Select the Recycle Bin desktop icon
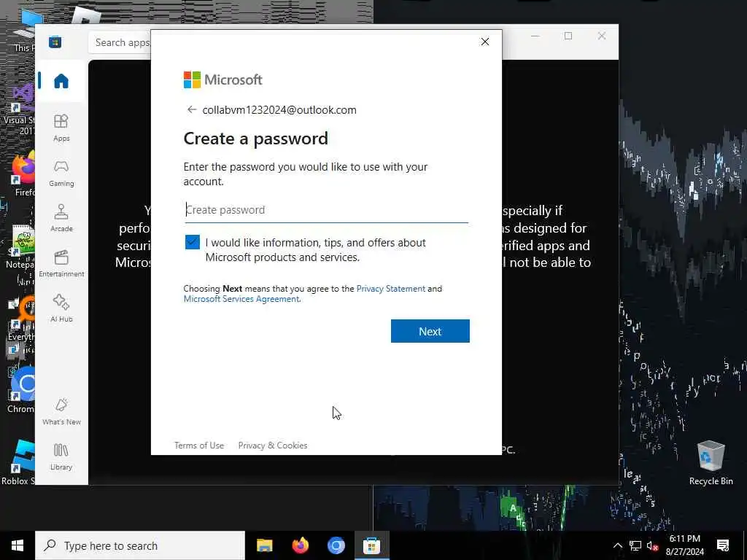 pyautogui.click(x=711, y=463)
